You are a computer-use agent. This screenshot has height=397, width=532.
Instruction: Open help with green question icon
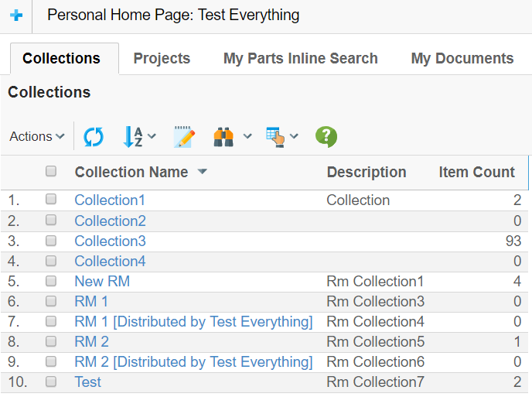(x=326, y=137)
